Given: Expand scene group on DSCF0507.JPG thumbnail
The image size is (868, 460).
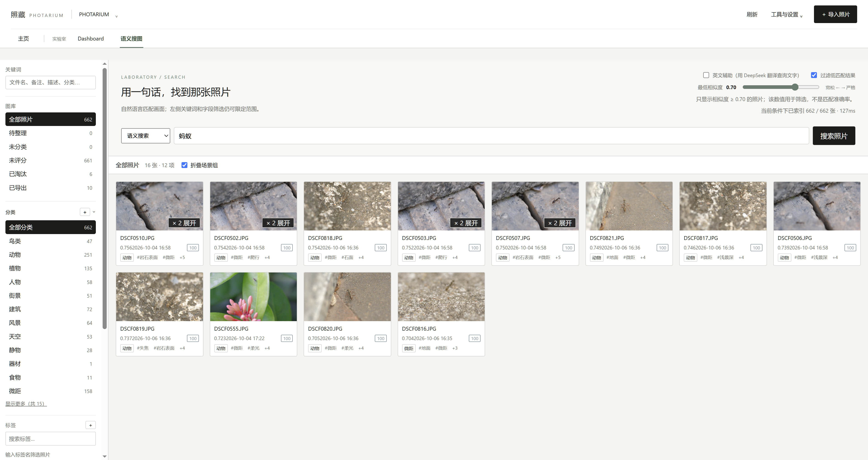Looking at the screenshot, I should (x=560, y=223).
